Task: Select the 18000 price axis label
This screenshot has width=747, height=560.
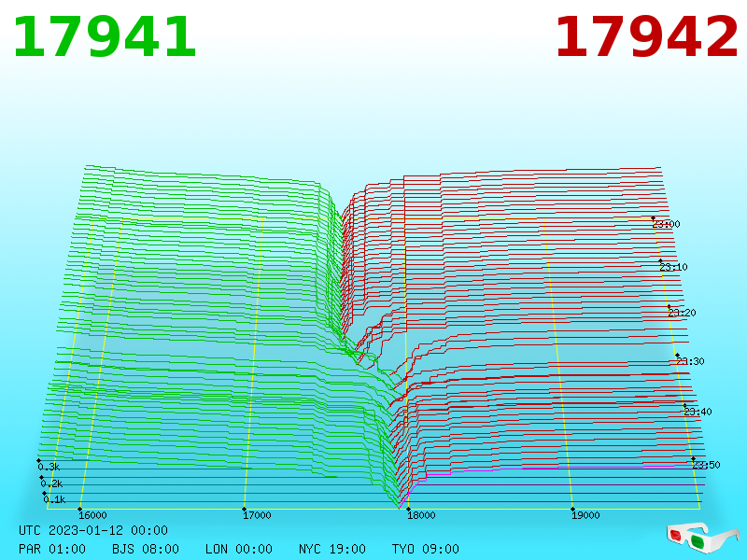Action: 422,515
